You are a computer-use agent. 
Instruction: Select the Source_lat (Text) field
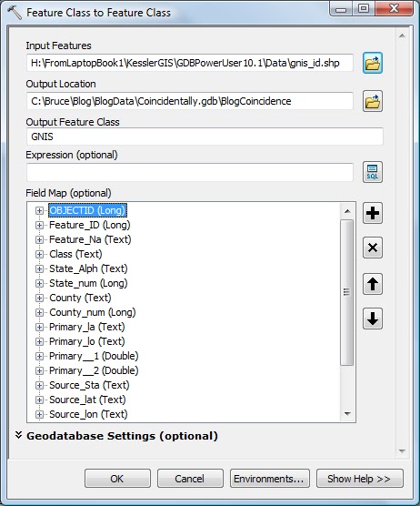point(87,400)
